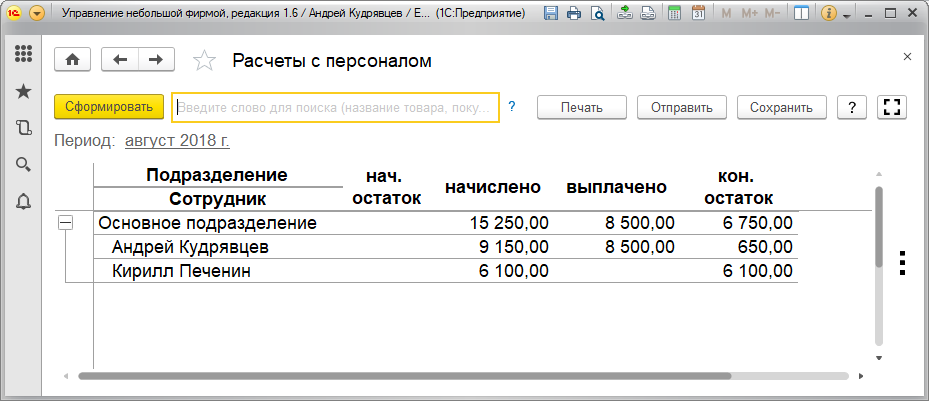Open the three-dot more options menu
Image resolution: width=929 pixels, height=401 pixels.
(x=902, y=263)
